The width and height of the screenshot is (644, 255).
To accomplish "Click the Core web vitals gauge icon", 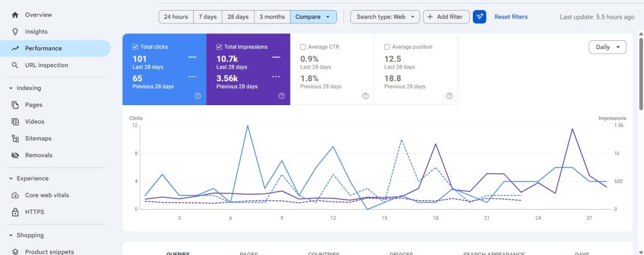I will [15, 195].
